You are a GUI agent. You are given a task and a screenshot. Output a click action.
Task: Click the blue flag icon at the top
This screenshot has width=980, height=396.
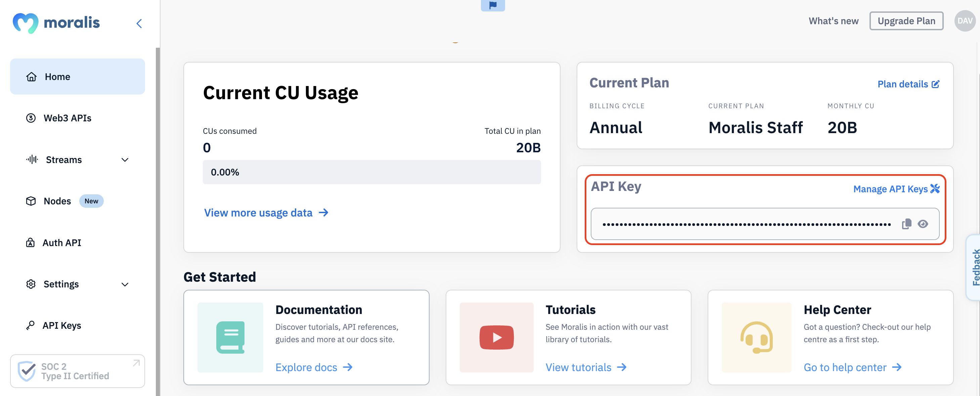pos(493,5)
